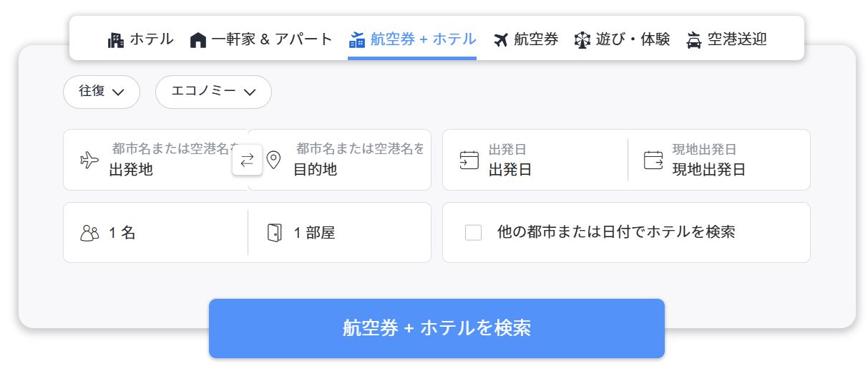Select the 一軒家 & アパート tab
Viewport: 868px width, 369px height.
point(261,39)
